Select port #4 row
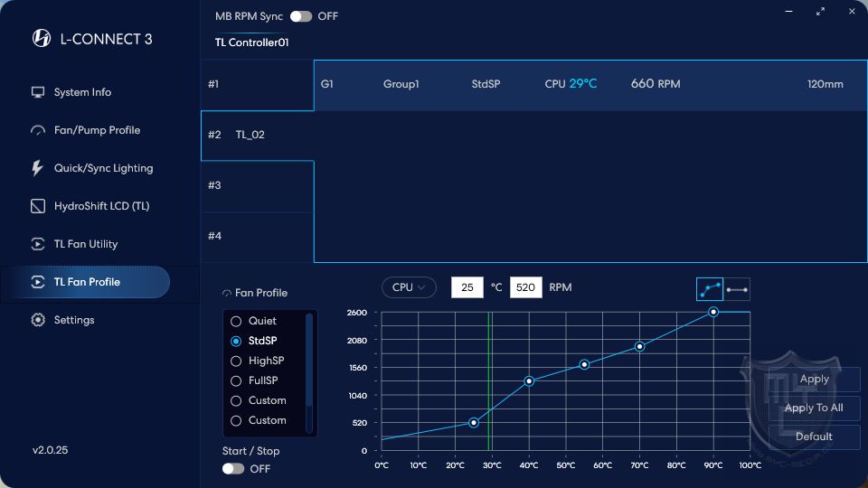Screen dimensions: 868x488 [258, 238]
